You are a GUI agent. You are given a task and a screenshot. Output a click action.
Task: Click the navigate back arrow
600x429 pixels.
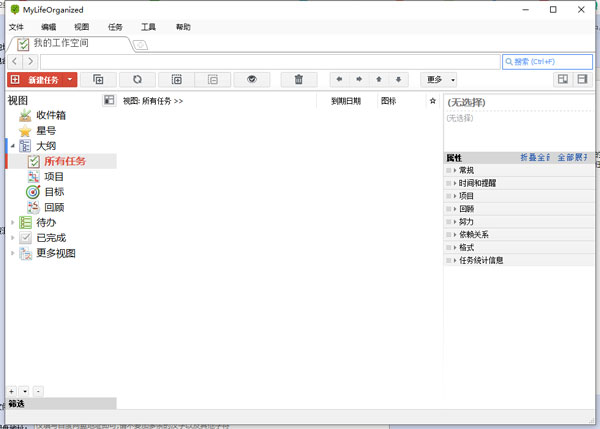(15, 61)
